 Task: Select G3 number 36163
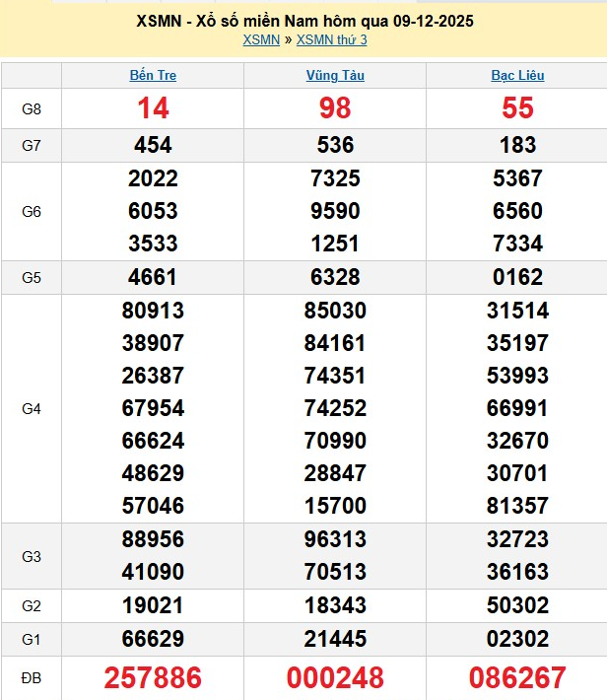(517, 572)
